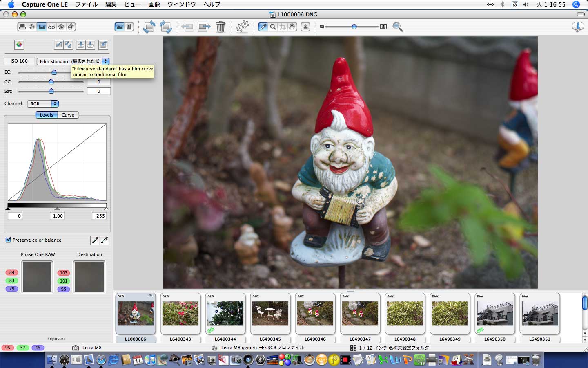Rotate image left with the first rotate icon

point(149,27)
